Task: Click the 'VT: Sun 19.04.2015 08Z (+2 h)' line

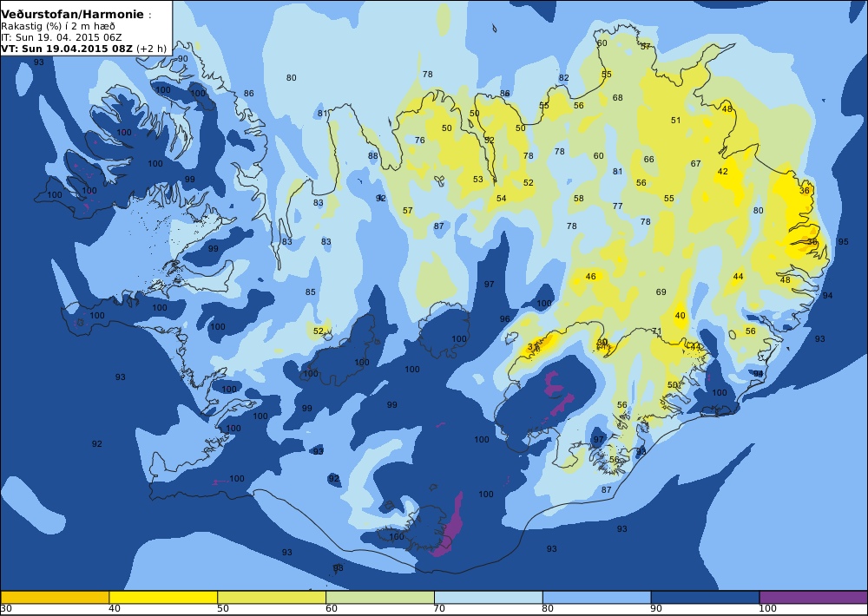Action: pyautogui.click(x=83, y=48)
